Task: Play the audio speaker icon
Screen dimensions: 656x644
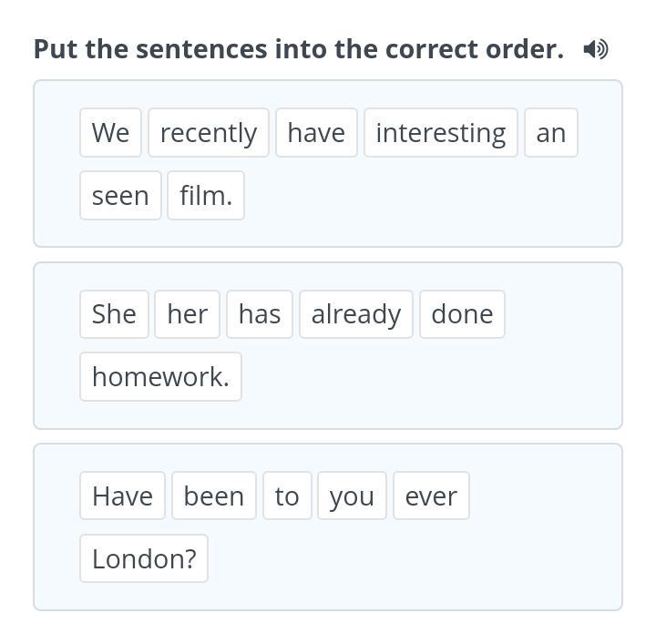Action: tap(595, 49)
